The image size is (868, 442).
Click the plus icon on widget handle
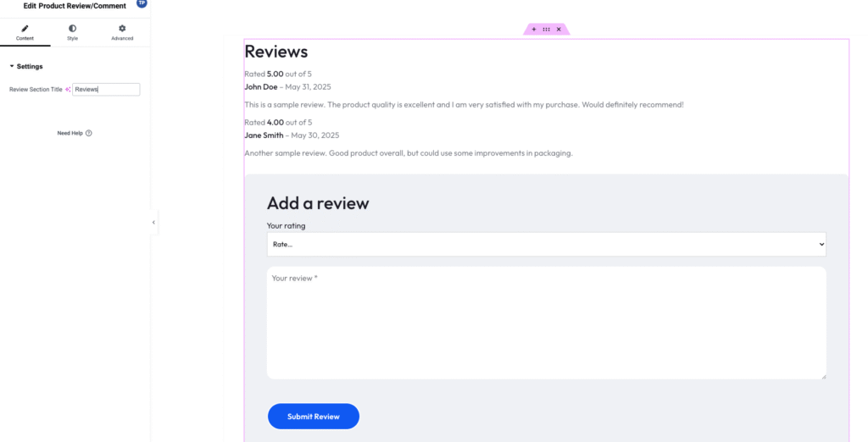tap(534, 30)
